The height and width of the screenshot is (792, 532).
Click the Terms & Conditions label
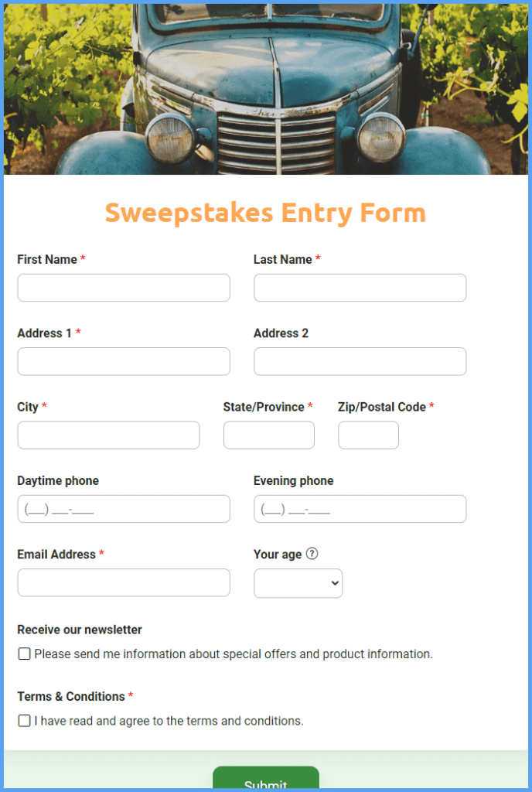pos(71,696)
